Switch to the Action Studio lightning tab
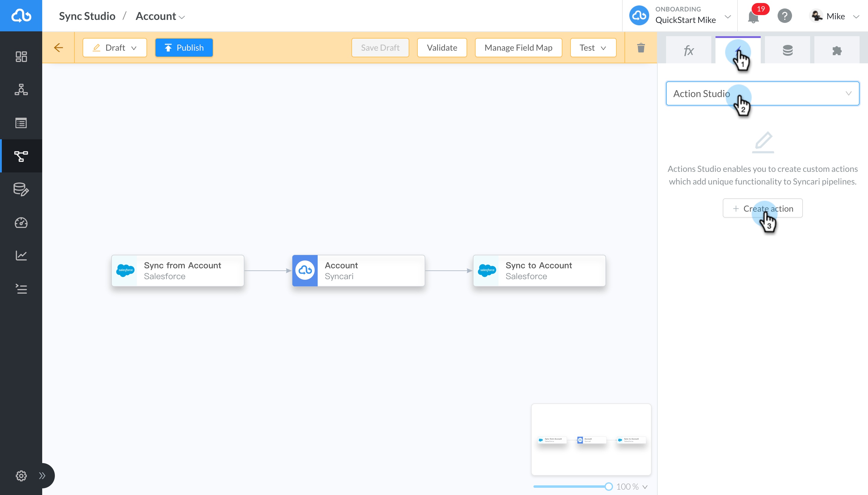Viewport: 868px width, 495px height. tap(738, 50)
